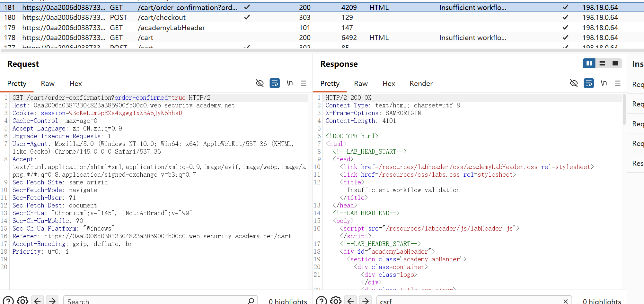Viewport: 644px width, 304px height.
Task: Select the combined tabbed layout icon
Action: (615, 63)
